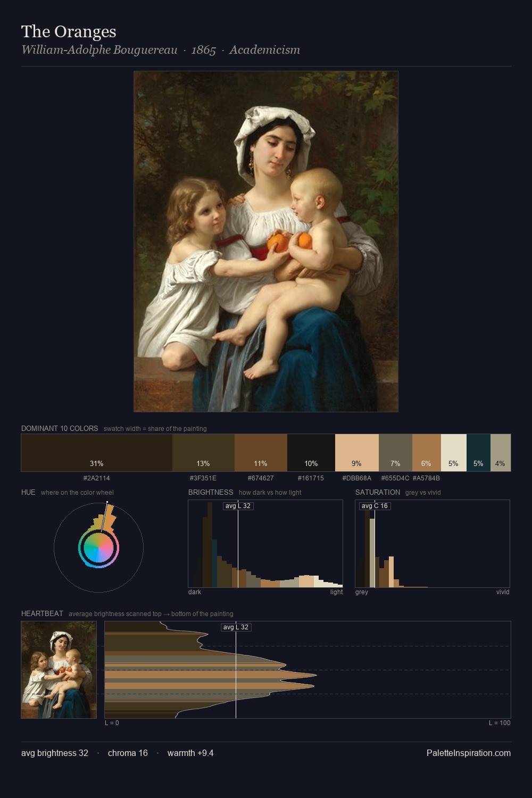Select the 9% skin-tone #DBB68A swatch

pos(357,453)
